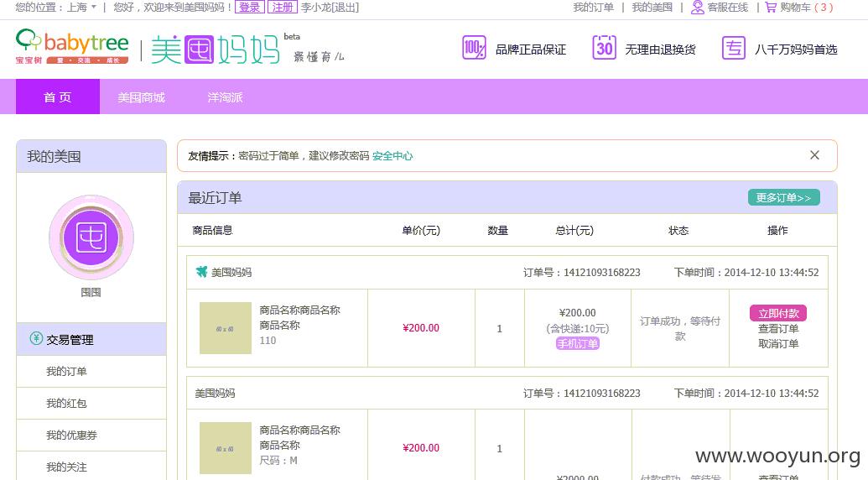
Task: Click the 最近订单 panel heading
Action: pyautogui.click(x=215, y=198)
